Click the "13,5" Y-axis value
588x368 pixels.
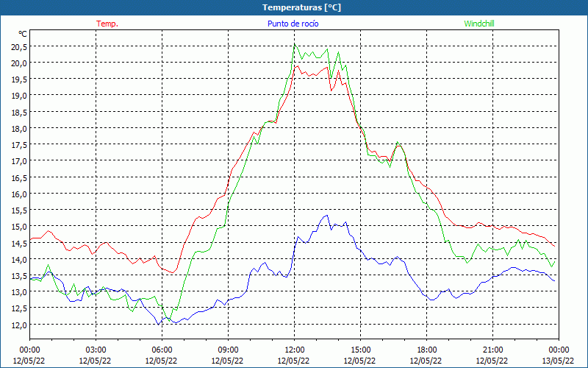tap(19, 276)
